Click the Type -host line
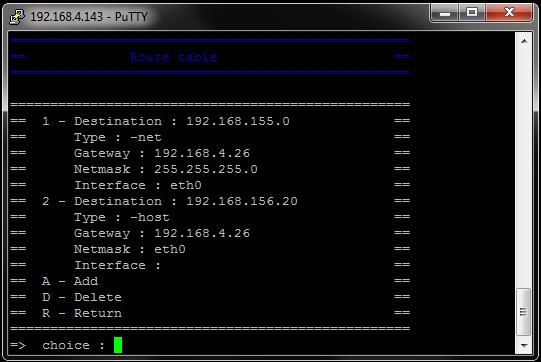This screenshot has width=541, height=362. point(122,217)
